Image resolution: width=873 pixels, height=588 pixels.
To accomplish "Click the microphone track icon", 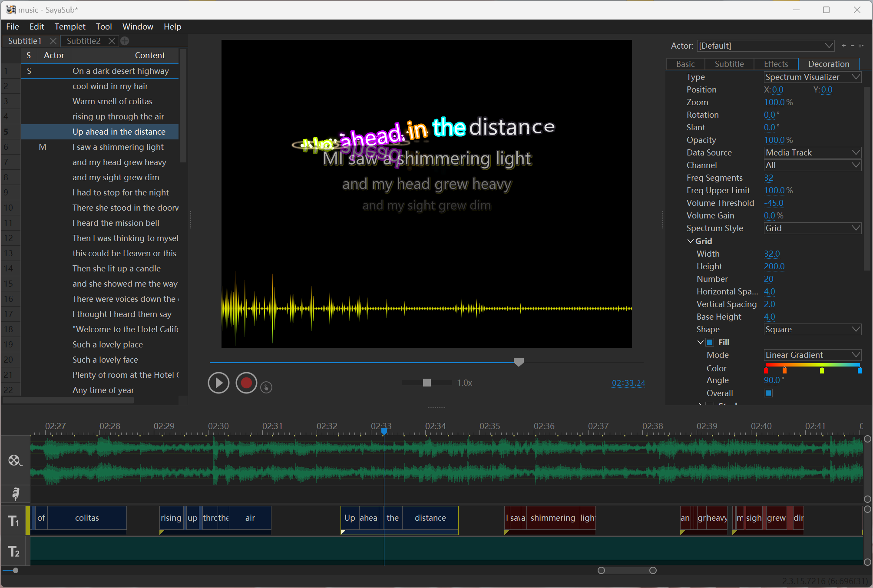I will [15, 494].
